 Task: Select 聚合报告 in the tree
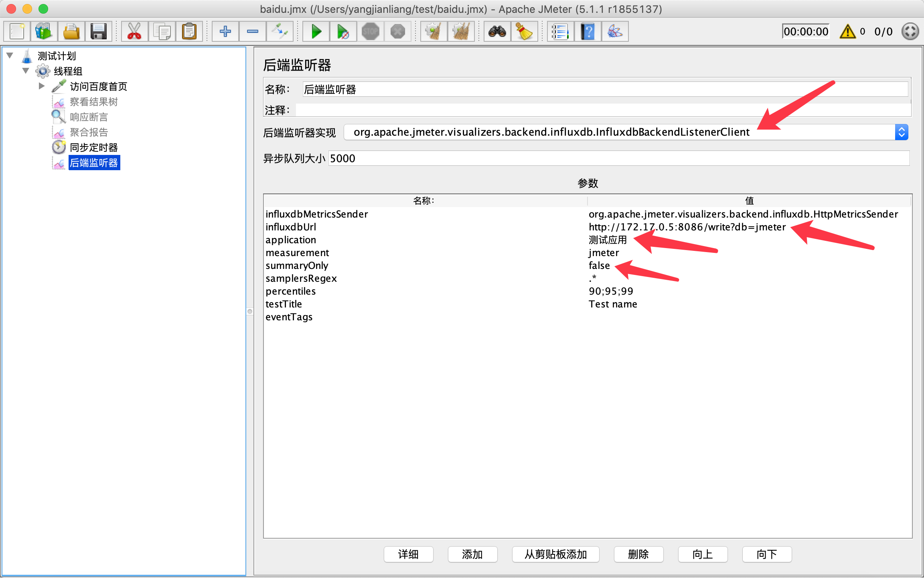click(x=89, y=132)
